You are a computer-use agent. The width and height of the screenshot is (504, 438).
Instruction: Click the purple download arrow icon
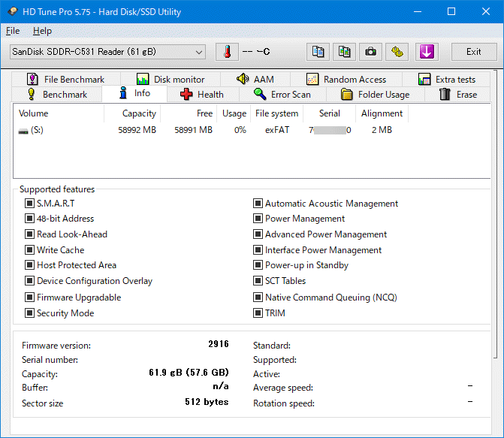coord(426,52)
